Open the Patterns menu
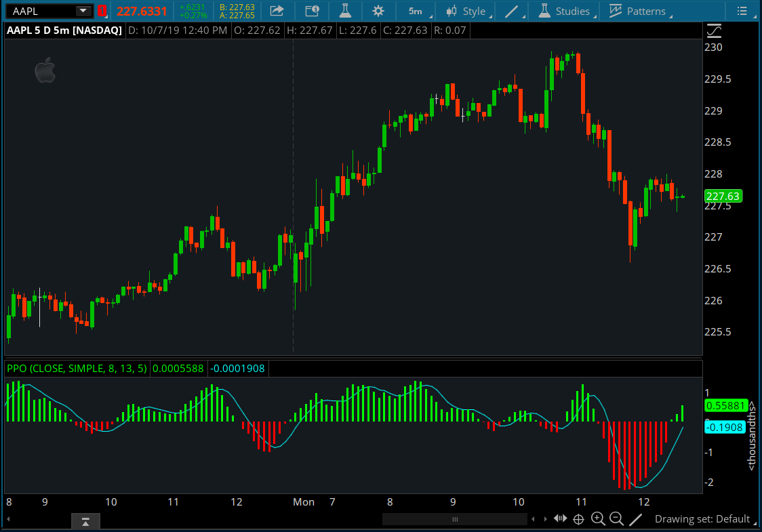Screen dimensions: 762x532 pos(637,11)
